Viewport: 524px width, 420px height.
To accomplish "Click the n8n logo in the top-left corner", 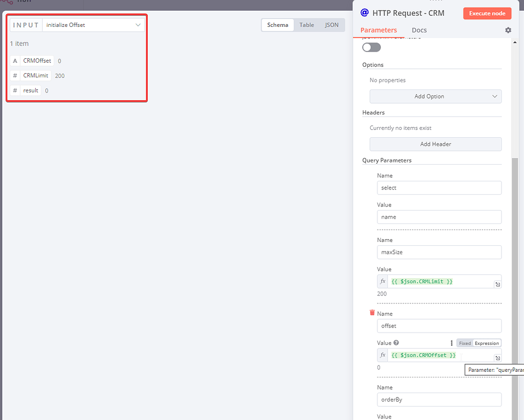I will (x=8, y=3).
